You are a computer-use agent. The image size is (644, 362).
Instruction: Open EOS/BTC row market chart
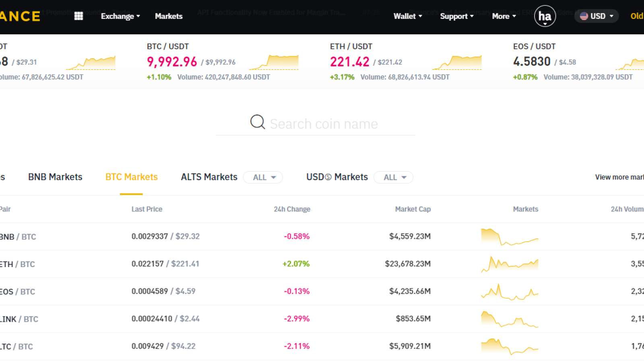[x=510, y=291]
